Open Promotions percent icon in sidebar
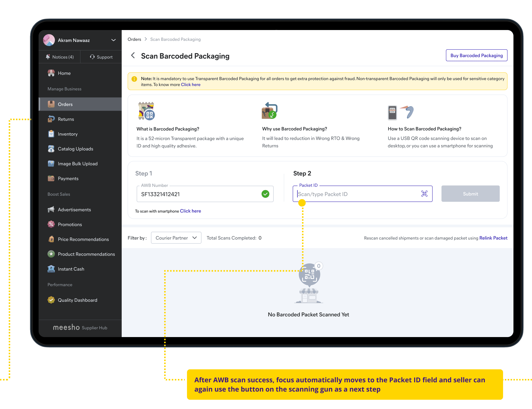 coord(51,224)
